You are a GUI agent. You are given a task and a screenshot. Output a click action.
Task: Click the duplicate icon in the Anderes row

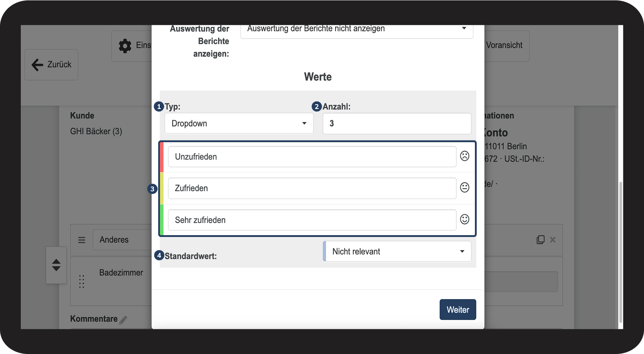(x=540, y=240)
